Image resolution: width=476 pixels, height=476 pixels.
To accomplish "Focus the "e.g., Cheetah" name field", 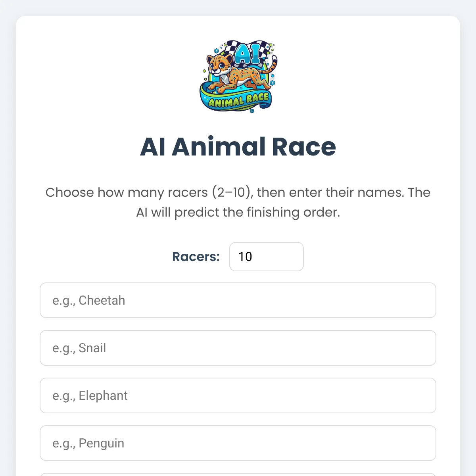I will 238,300.
